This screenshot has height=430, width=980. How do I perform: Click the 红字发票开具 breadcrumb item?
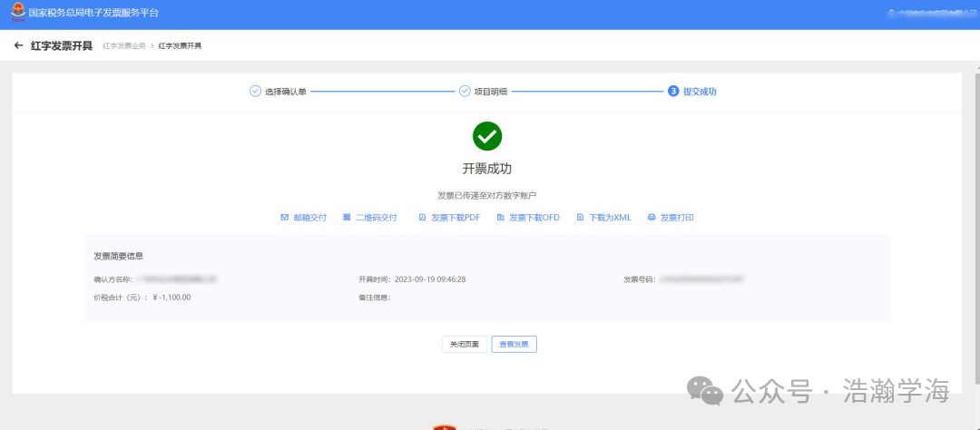click(x=180, y=45)
